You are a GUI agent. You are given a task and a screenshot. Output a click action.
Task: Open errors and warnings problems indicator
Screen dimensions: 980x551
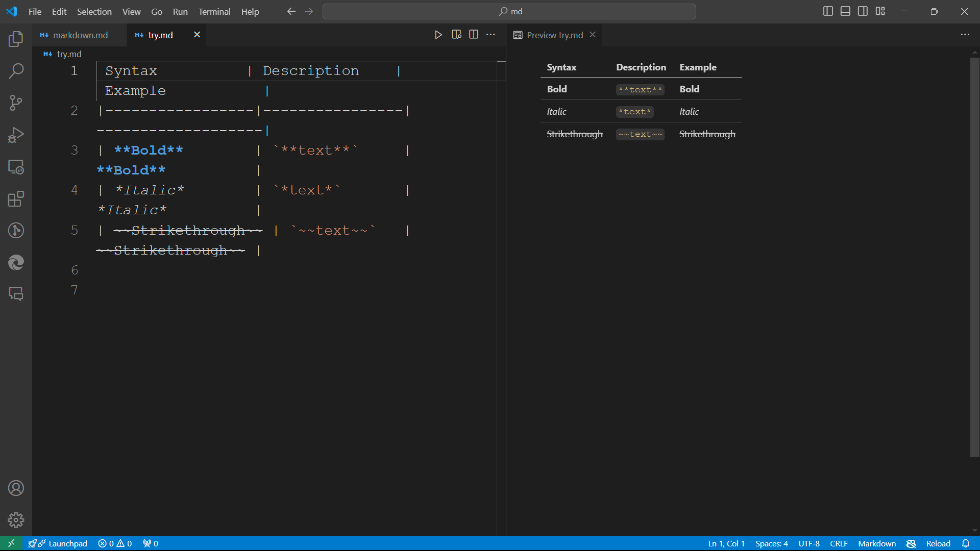pos(115,543)
